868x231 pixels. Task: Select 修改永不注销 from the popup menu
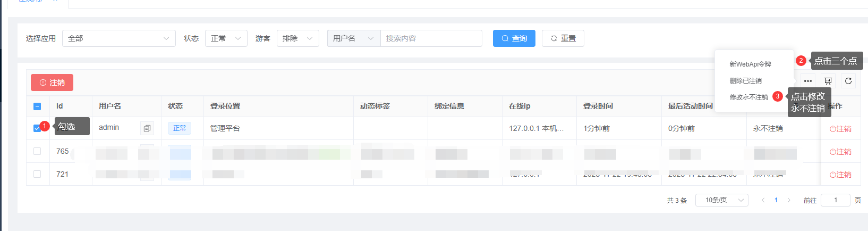tap(748, 97)
